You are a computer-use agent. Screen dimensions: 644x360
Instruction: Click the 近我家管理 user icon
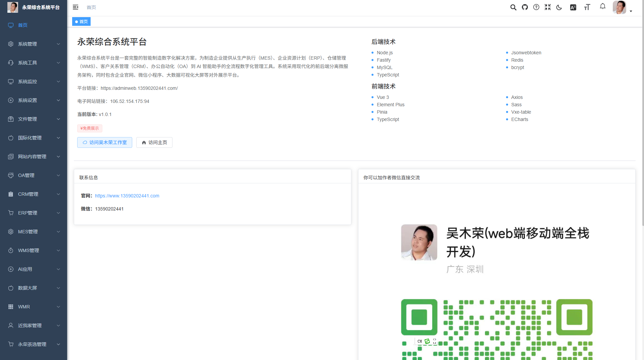coord(11,325)
